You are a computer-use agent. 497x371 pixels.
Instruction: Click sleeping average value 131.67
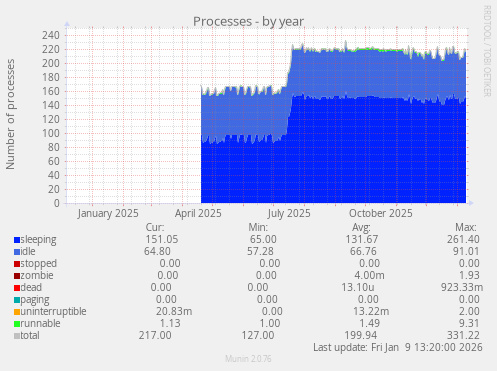[x=362, y=239]
